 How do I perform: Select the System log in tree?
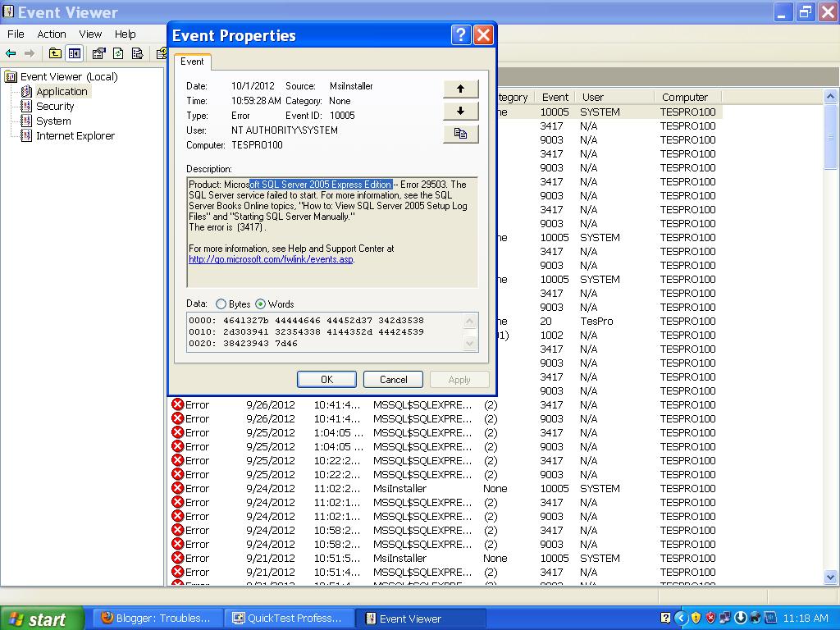(x=53, y=121)
